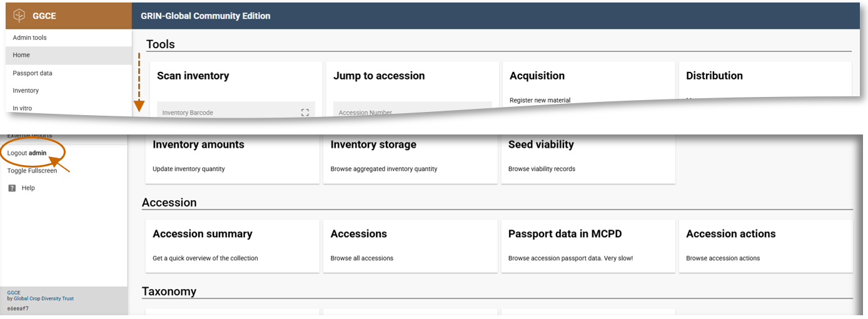
Task: Open Register new material under Acquisition
Action: [x=540, y=100]
